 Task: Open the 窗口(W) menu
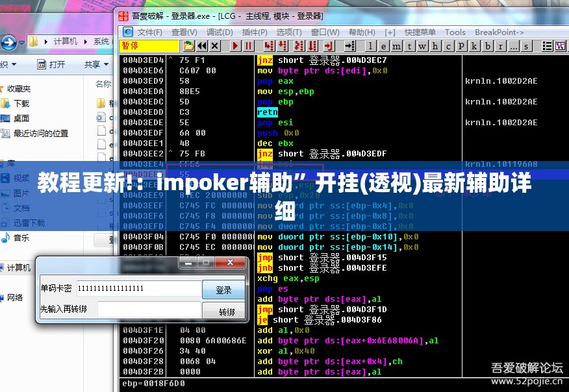click(x=325, y=32)
